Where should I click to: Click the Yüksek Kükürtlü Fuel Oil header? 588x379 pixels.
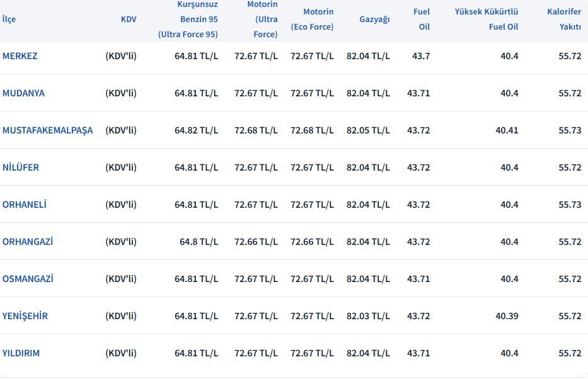(x=487, y=20)
